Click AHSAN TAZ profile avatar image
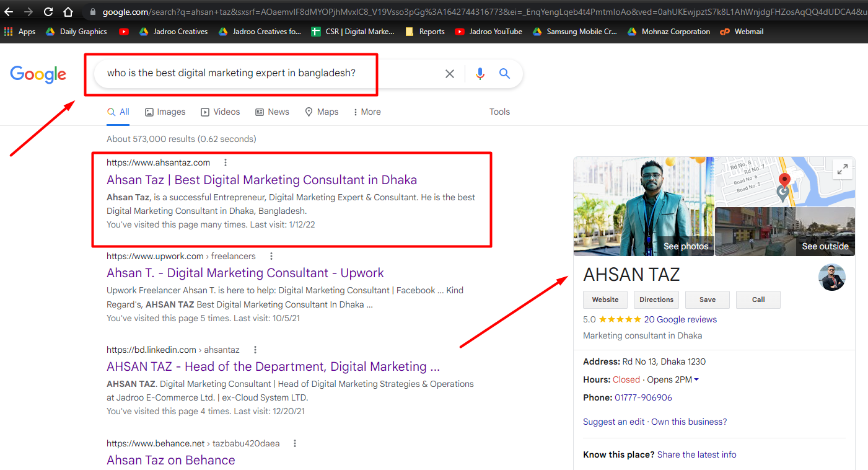The image size is (868, 470). [x=832, y=277]
